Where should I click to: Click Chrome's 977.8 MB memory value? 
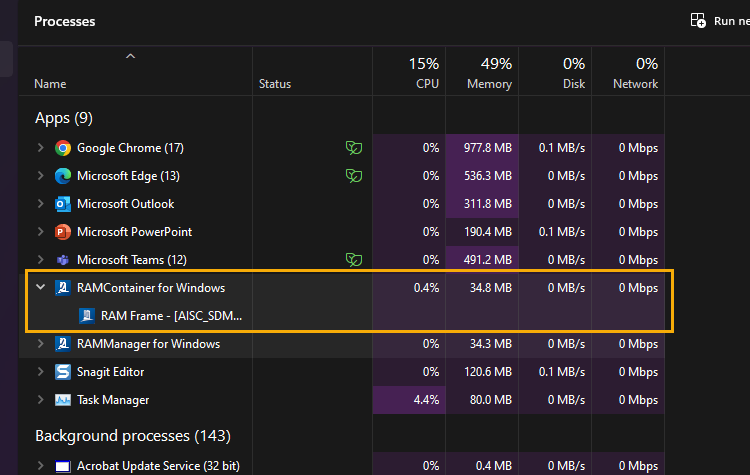[487, 148]
